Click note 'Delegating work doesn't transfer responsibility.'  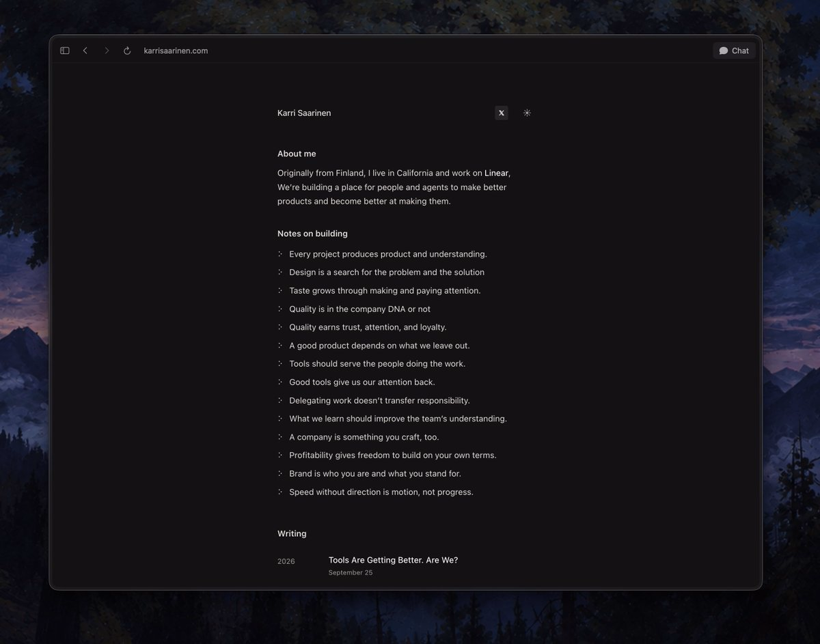pyautogui.click(x=379, y=401)
